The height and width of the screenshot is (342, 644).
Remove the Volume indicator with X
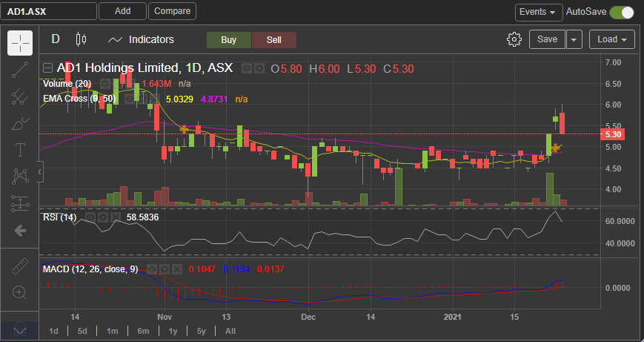tap(130, 84)
